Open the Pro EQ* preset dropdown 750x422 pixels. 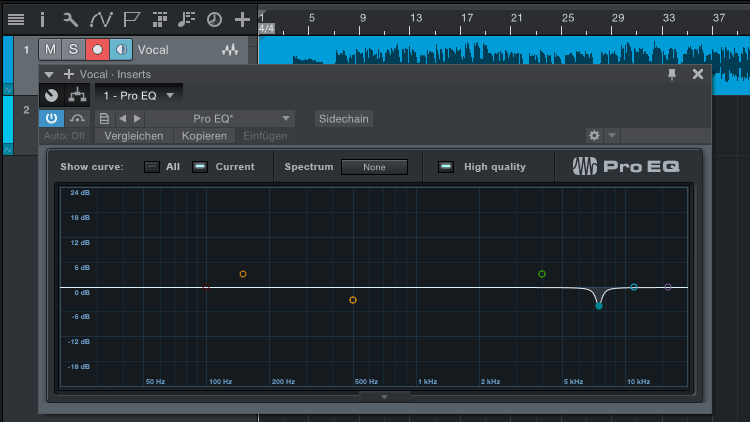220,118
